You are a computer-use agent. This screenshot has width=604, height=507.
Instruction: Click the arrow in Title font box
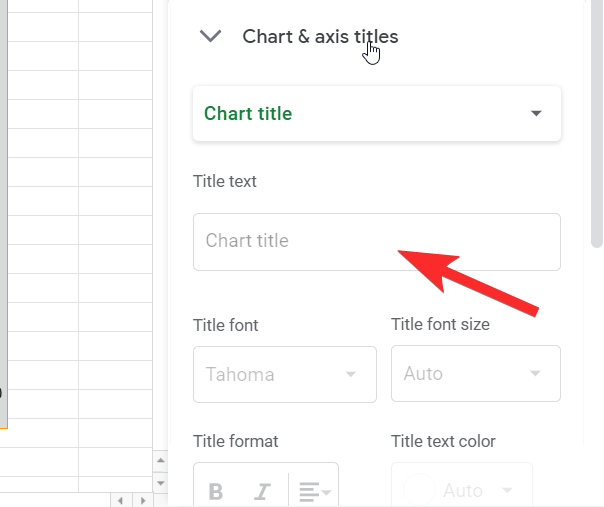coord(351,375)
